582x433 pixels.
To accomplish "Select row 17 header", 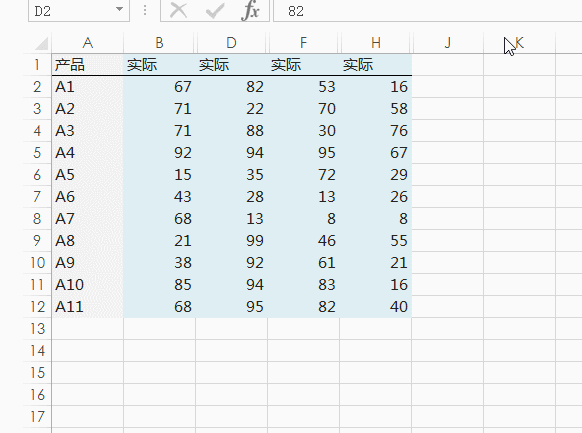I will click(37, 417).
